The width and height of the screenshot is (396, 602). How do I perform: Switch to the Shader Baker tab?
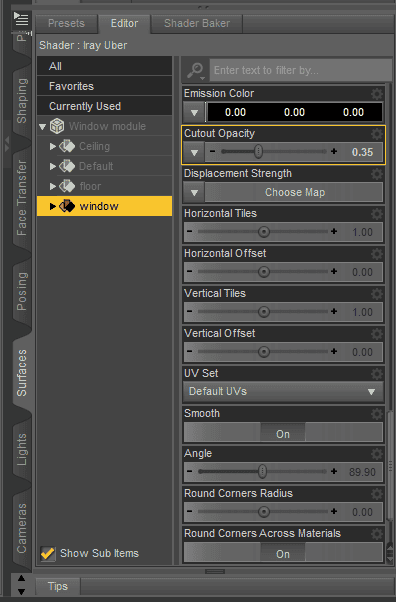197,23
